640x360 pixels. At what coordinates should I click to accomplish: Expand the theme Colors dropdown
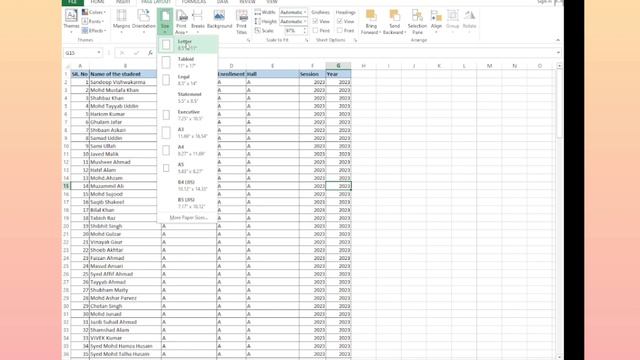[94, 12]
